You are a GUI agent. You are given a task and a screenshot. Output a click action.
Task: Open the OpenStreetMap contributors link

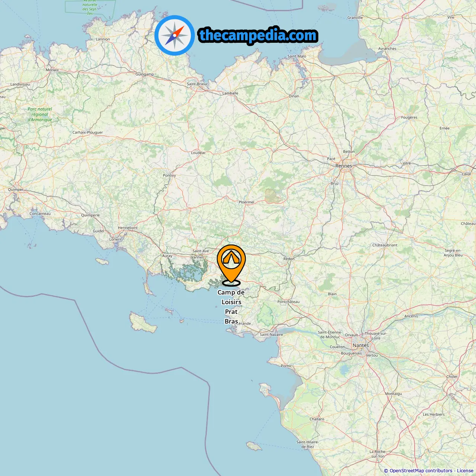coord(421,471)
